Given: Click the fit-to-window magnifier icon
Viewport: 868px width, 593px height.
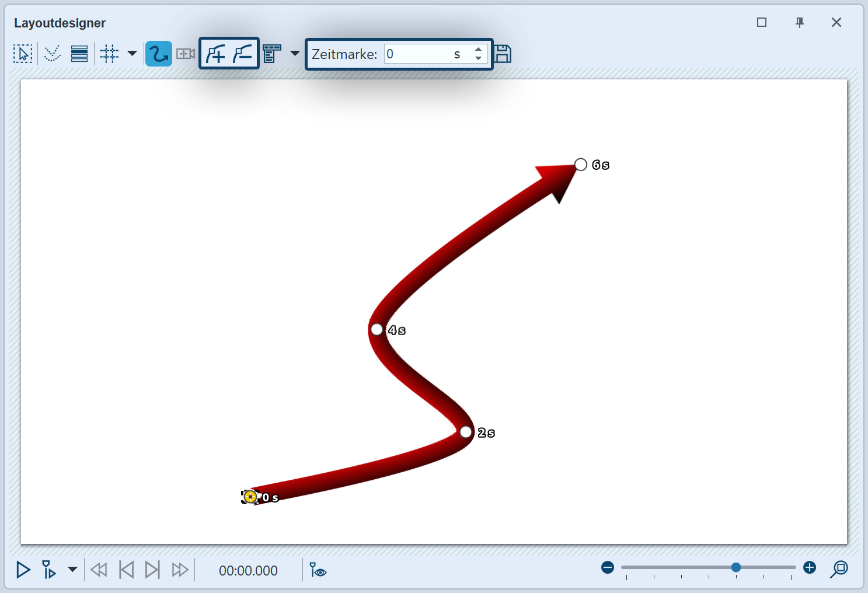Looking at the screenshot, I should click(x=839, y=568).
